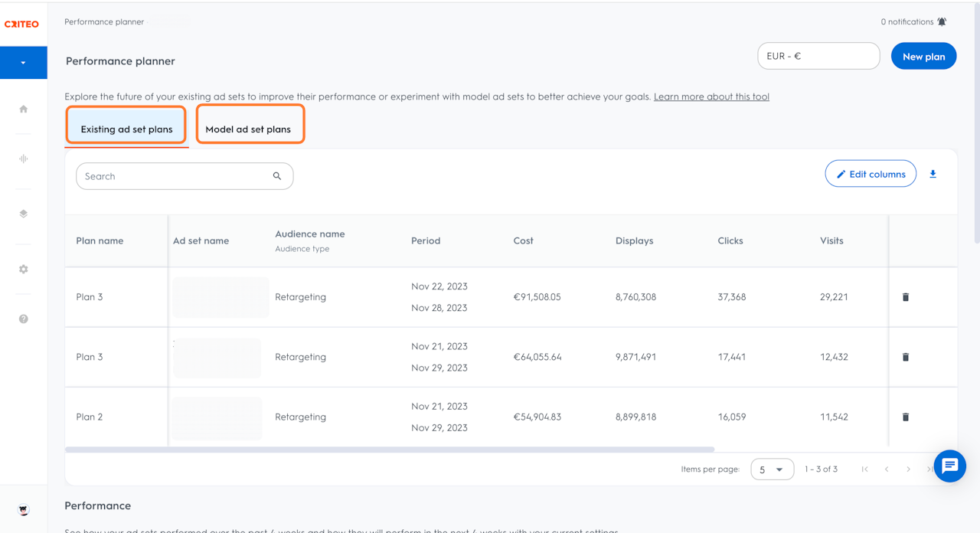Open the chat support bubble
This screenshot has height=533, width=980.
click(950, 466)
